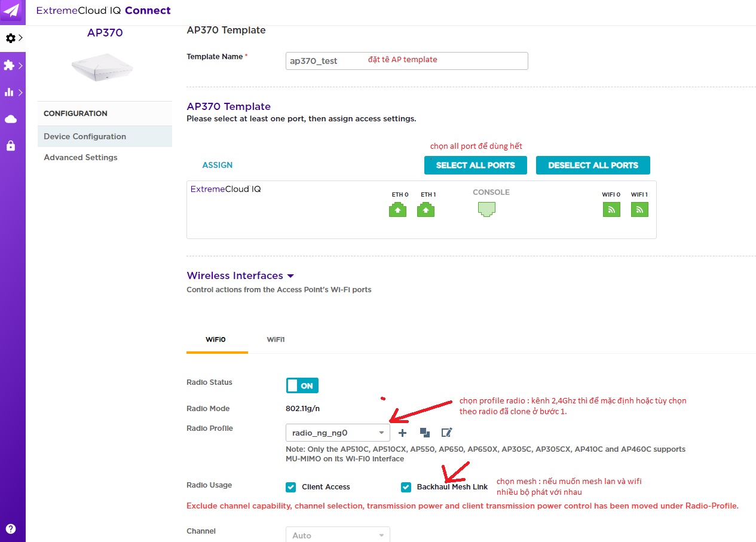
Task: Open help question mark icon
Action: tap(11, 529)
